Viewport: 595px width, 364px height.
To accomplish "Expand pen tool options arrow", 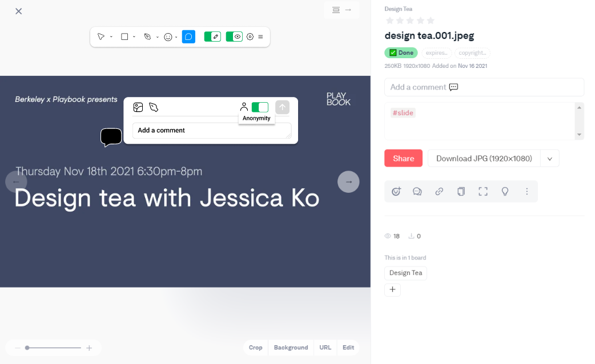I will 158,37.
